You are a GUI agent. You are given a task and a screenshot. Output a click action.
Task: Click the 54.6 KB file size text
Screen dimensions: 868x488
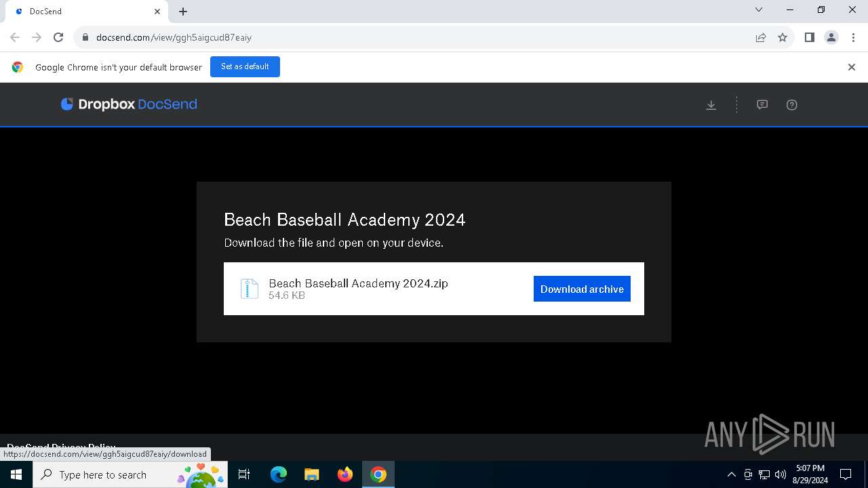tap(287, 296)
